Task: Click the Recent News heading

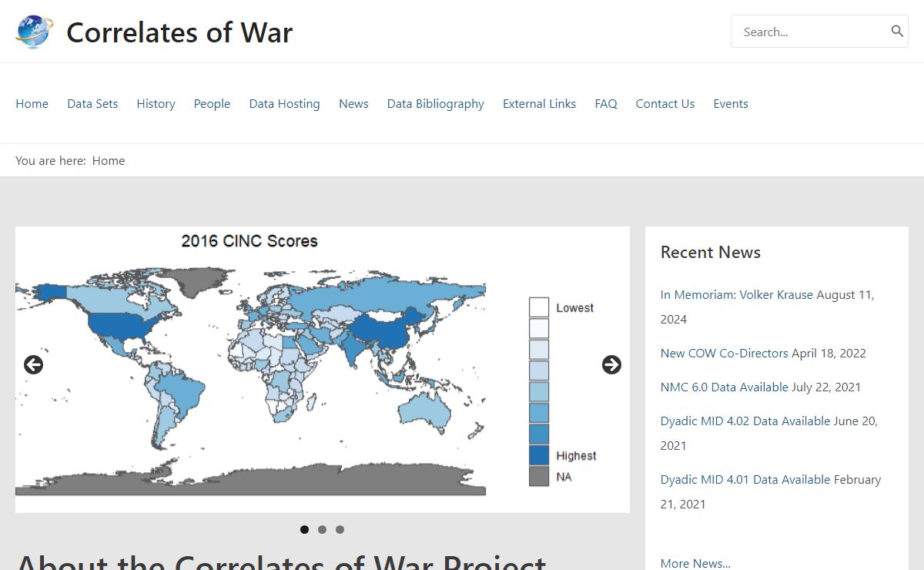Action: [711, 252]
